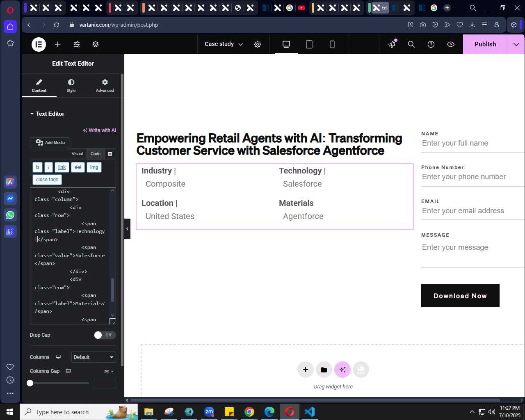525x420 pixels.
Task: Open Messenger in Opera sidebar
Action: [x=10, y=199]
